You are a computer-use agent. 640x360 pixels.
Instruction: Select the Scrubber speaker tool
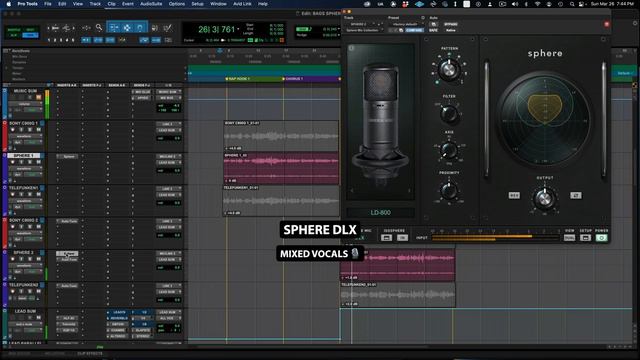(155, 28)
